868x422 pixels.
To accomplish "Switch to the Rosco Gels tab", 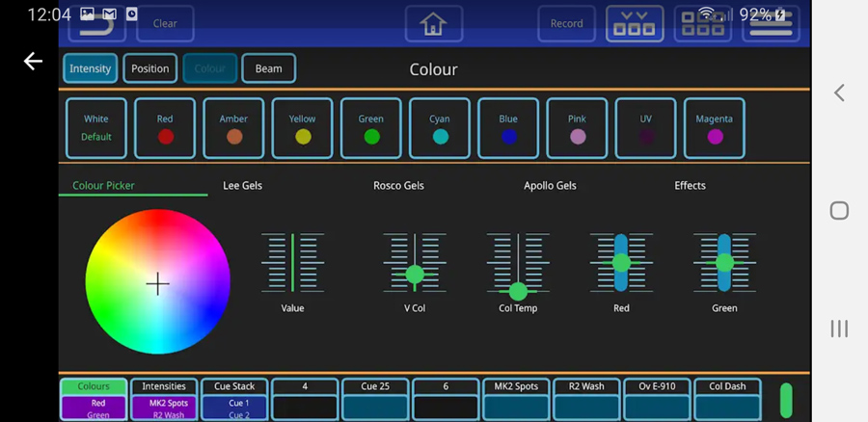I will coord(398,185).
